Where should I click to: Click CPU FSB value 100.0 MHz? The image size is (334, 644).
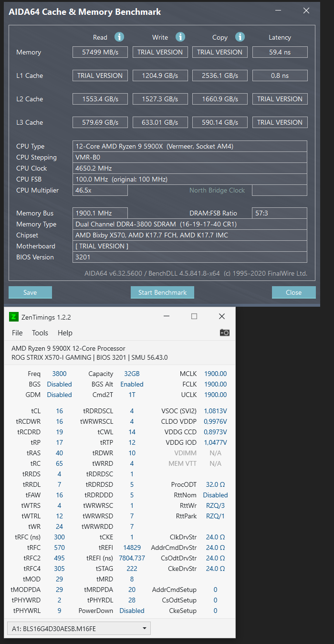(x=190, y=179)
